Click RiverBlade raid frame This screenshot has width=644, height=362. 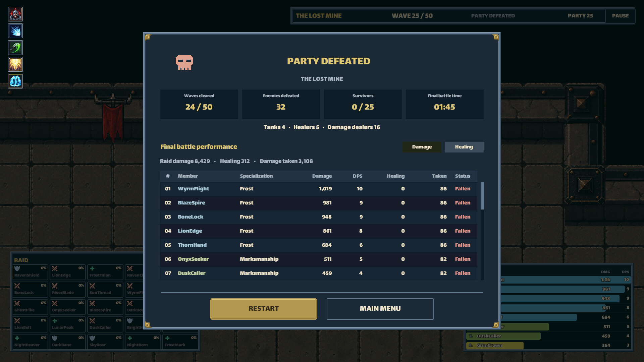click(x=67, y=289)
